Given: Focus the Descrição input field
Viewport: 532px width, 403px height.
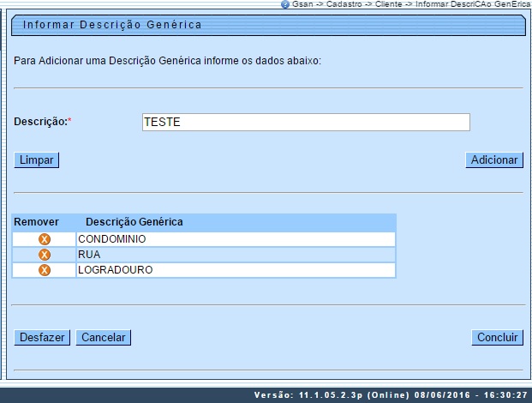Looking at the screenshot, I should pos(306,122).
